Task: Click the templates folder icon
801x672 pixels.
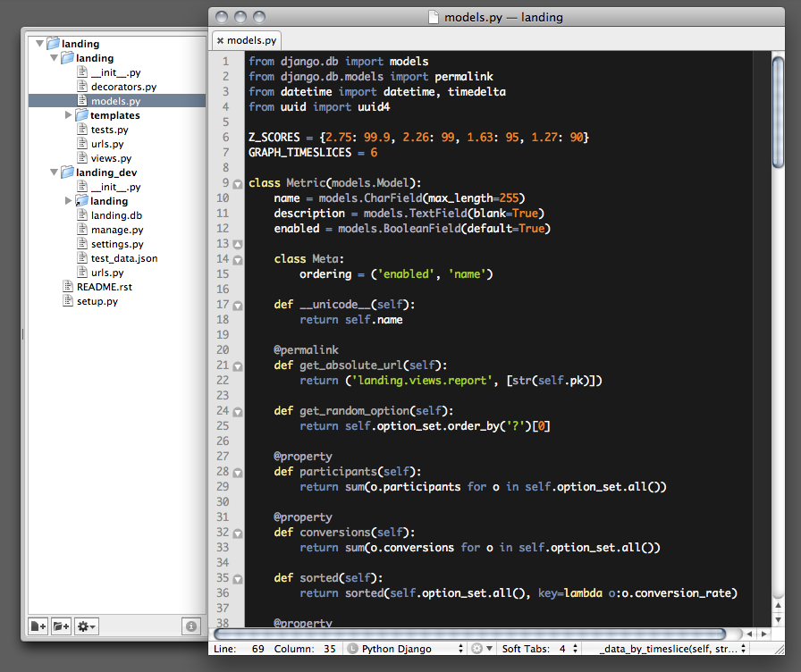Action: click(81, 115)
